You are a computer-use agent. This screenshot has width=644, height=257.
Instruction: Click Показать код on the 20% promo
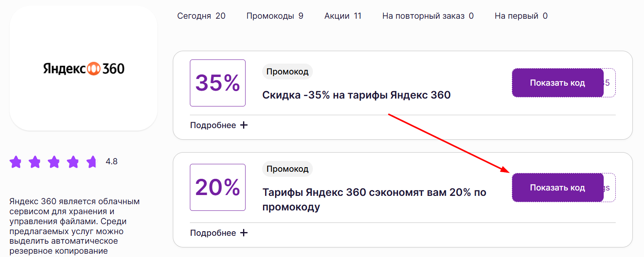[x=557, y=187]
